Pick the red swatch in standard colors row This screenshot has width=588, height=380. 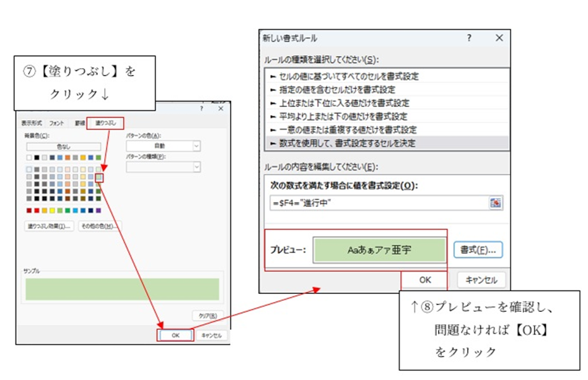37,210
